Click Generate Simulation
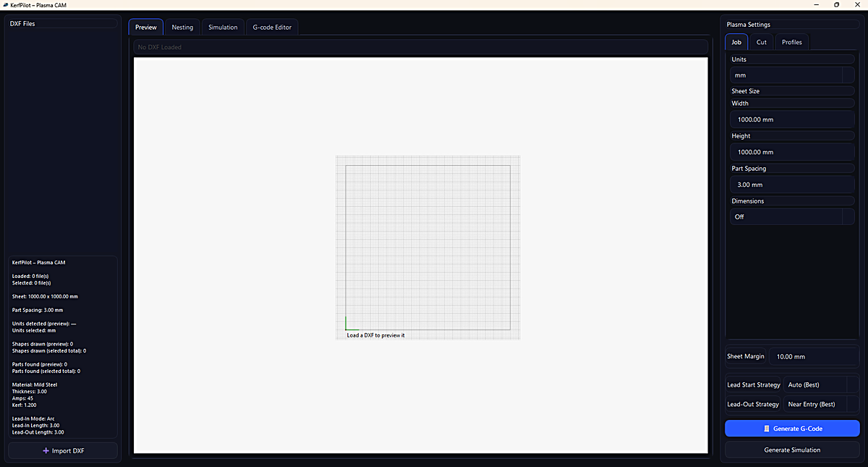The image size is (868, 467). coord(792,450)
